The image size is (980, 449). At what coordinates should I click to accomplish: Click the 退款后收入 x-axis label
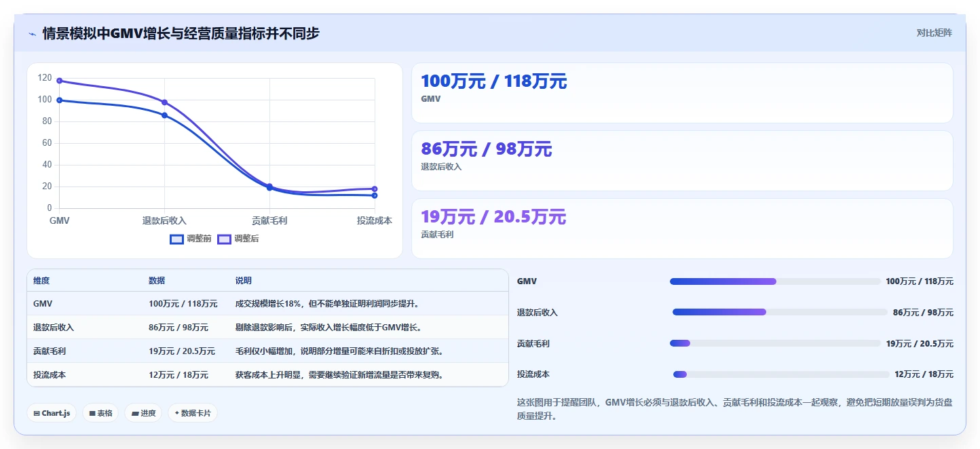(164, 220)
